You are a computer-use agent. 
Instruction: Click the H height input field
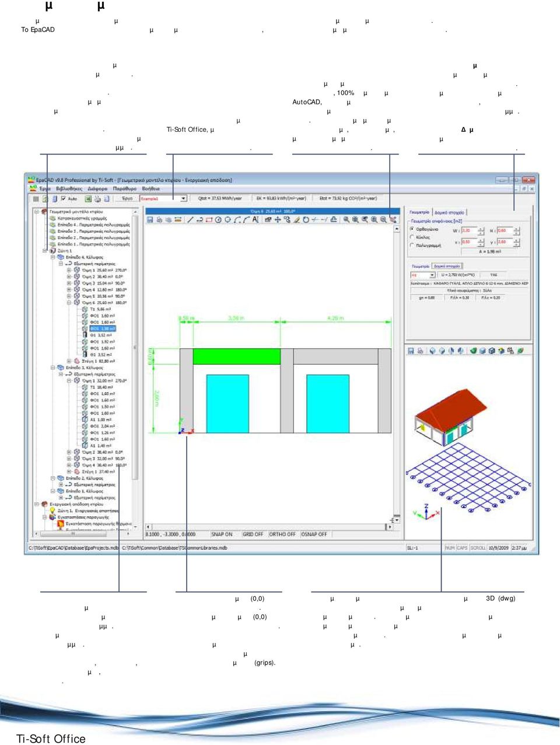point(505,230)
